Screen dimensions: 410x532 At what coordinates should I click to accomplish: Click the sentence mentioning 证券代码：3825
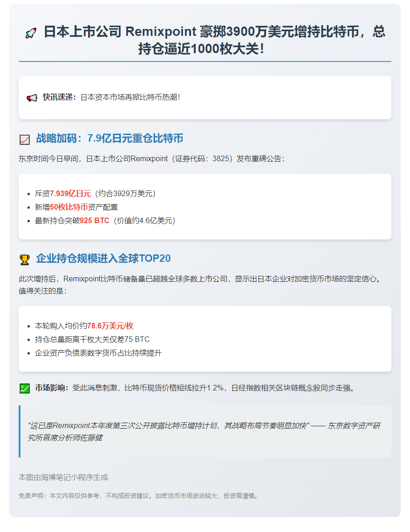[x=151, y=159]
